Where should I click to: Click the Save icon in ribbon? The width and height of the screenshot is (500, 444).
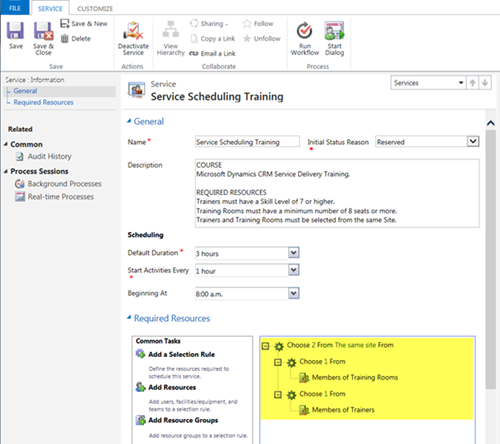pyautogui.click(x=16, y=31)
